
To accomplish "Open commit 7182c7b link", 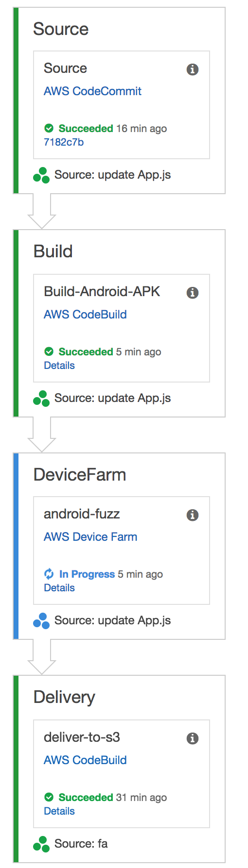I will [x=64, y=142].
